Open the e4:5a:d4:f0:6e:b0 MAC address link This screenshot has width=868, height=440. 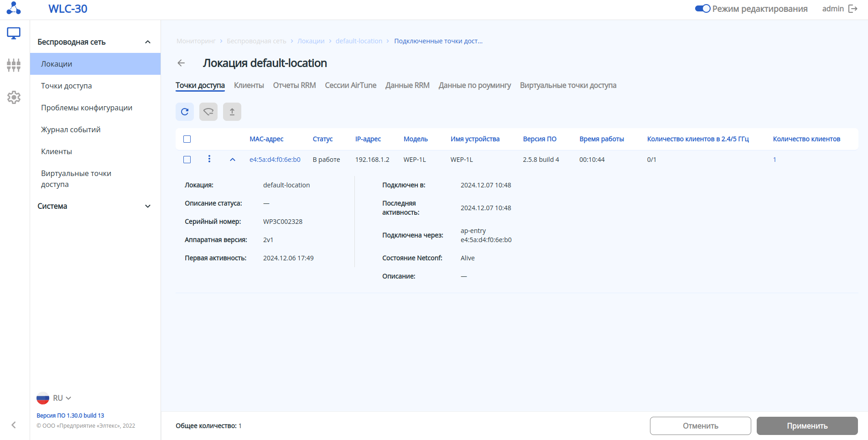tap(275, 160)
